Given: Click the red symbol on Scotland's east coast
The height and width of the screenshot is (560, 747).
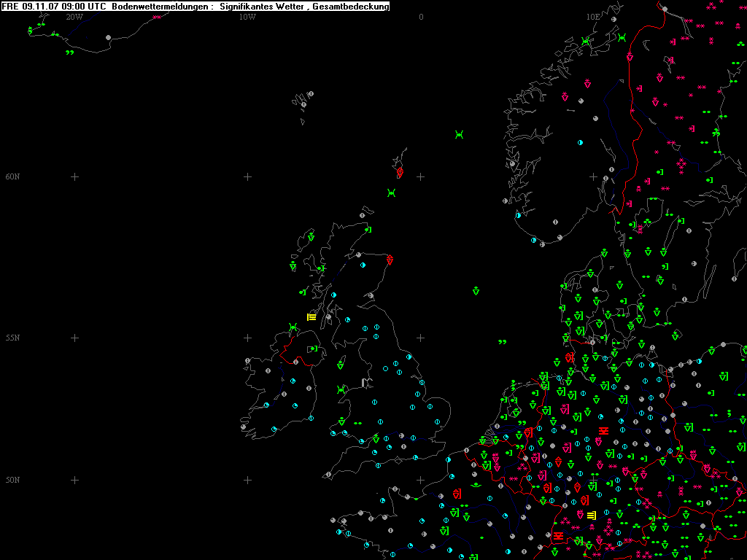Looking at the screenshot, I should coord(390,260).
